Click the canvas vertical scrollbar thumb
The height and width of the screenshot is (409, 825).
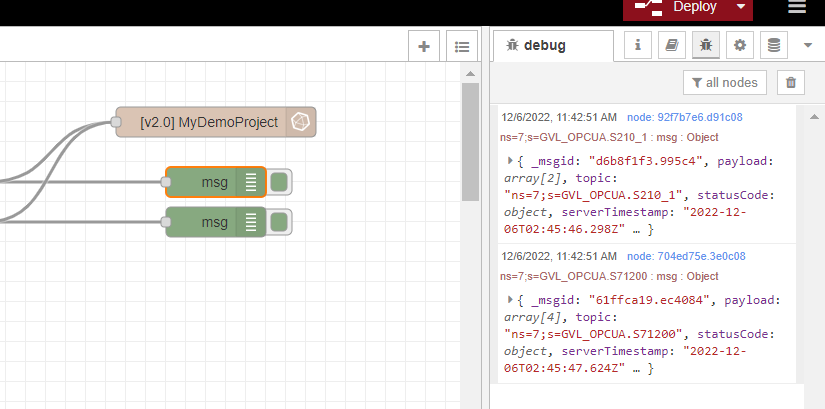pyautogui.click(x=470, y=142)
